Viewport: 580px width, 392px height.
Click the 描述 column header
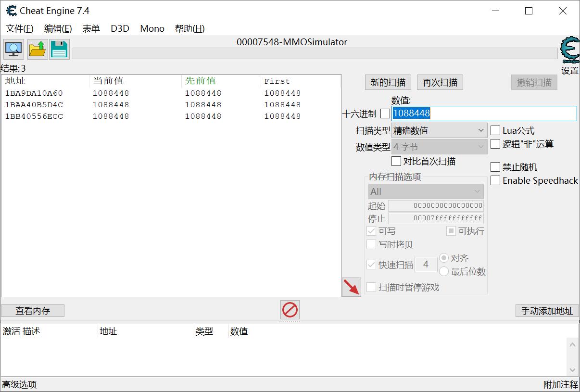click(x=59, y=331)
